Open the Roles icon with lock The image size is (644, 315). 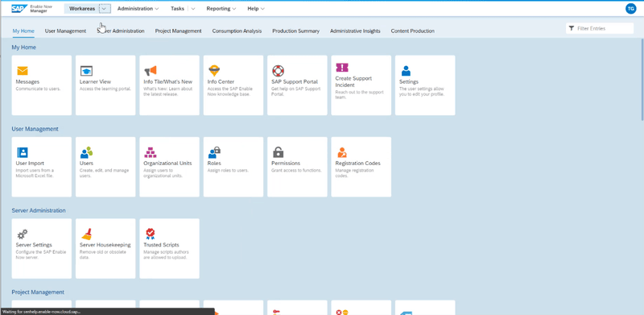point(214,152)
